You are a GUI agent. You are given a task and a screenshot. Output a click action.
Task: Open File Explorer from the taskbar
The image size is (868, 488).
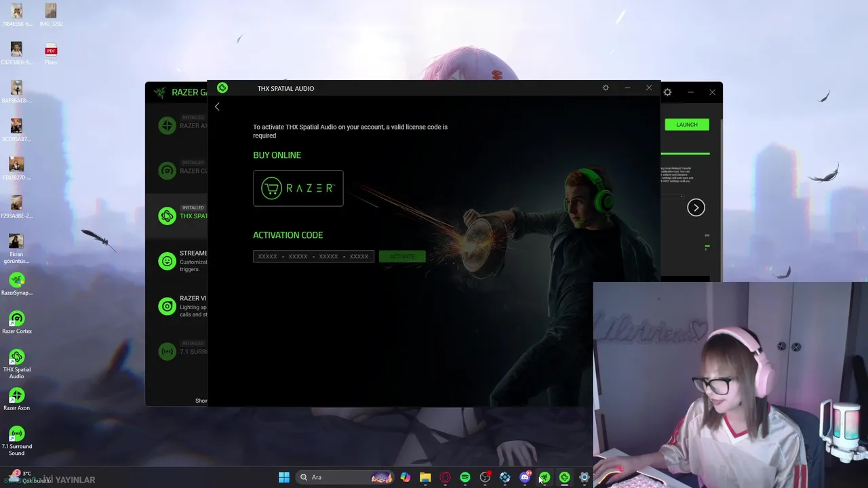tap(425, 477)
